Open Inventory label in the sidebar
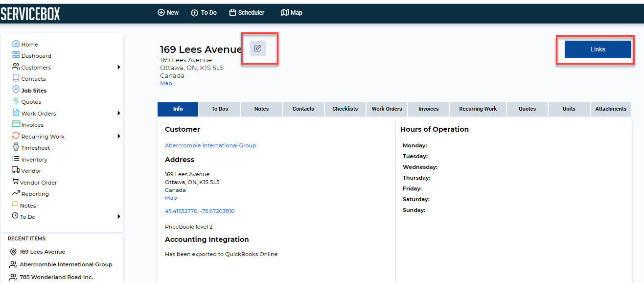644x283 pixels. 34,160
